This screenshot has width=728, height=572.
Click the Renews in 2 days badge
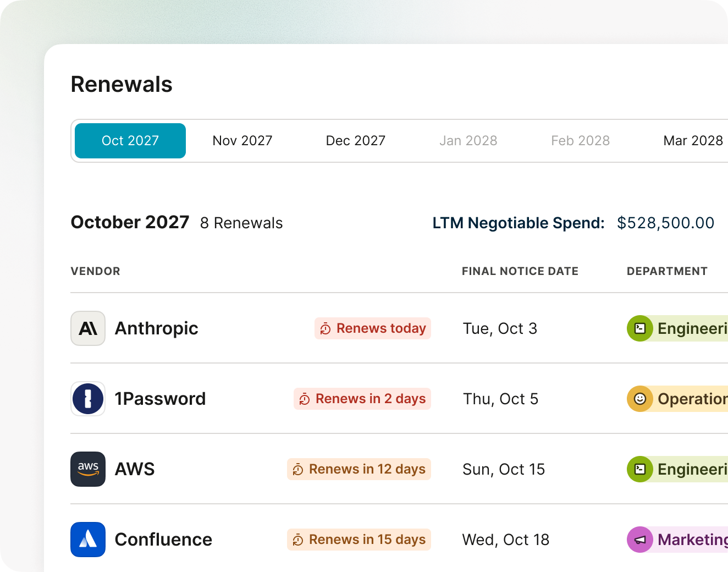(362, 399)
